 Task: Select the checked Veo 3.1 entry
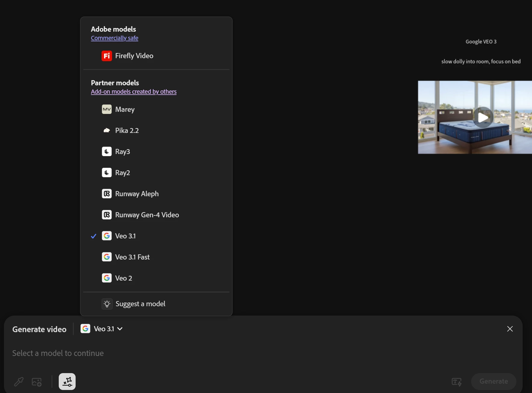point(156,236)
